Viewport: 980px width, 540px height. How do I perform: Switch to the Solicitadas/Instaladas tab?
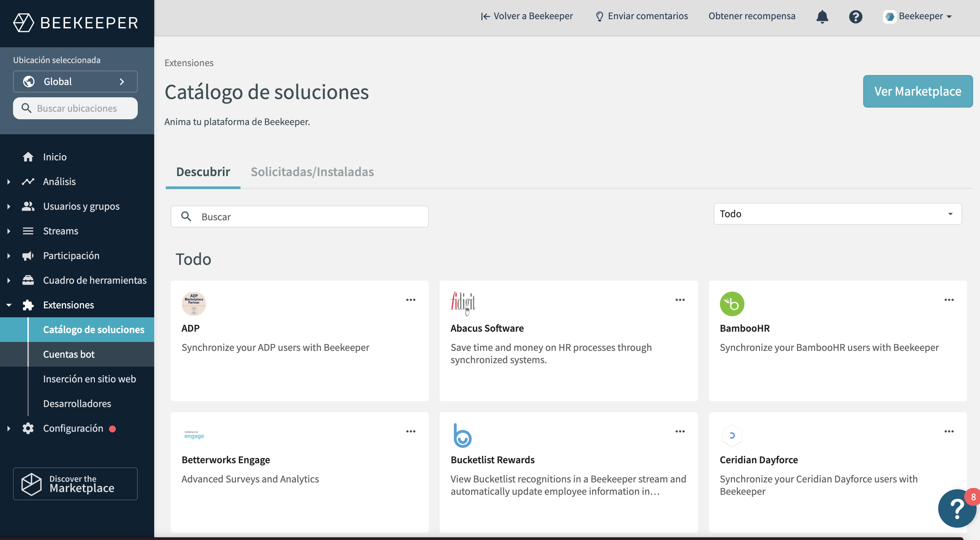click(312, 172)
